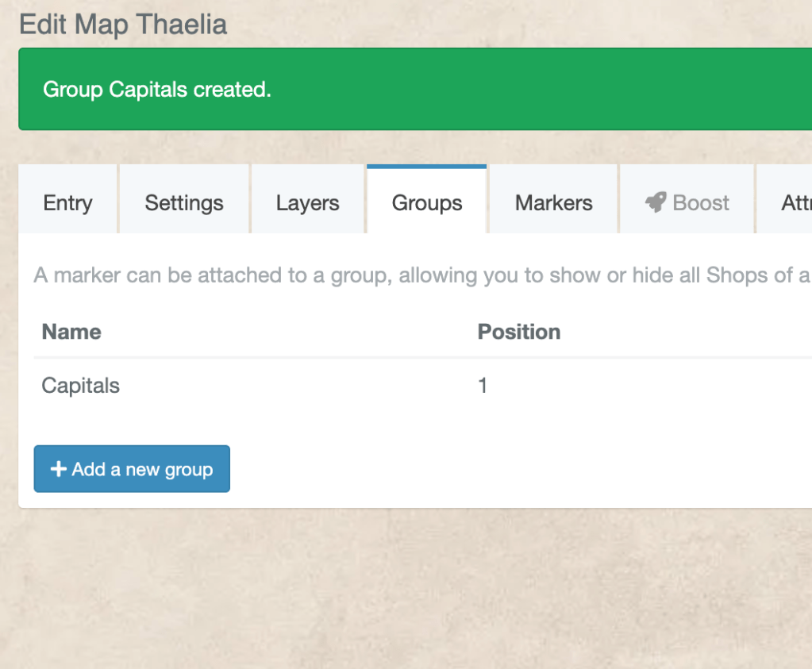Image resolution: width=812 pixels, height=669 pixels.
Task: Click the rocket icon on the Boost tab
Action: click(656, 202)
